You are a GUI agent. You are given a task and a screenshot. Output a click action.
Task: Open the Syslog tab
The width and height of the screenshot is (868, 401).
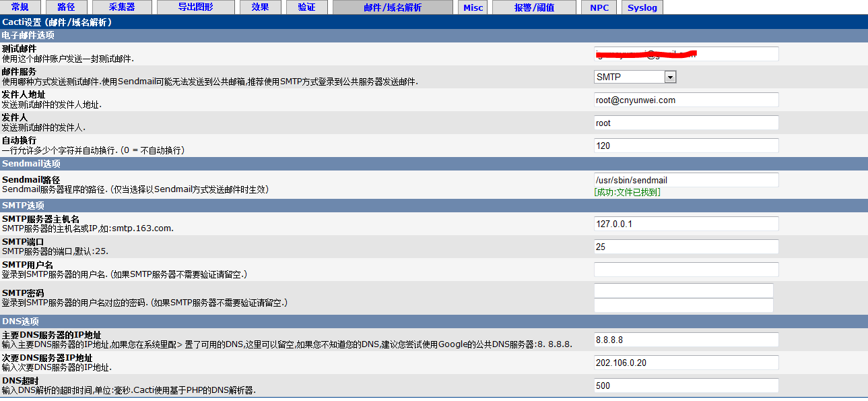click(642, 7)
